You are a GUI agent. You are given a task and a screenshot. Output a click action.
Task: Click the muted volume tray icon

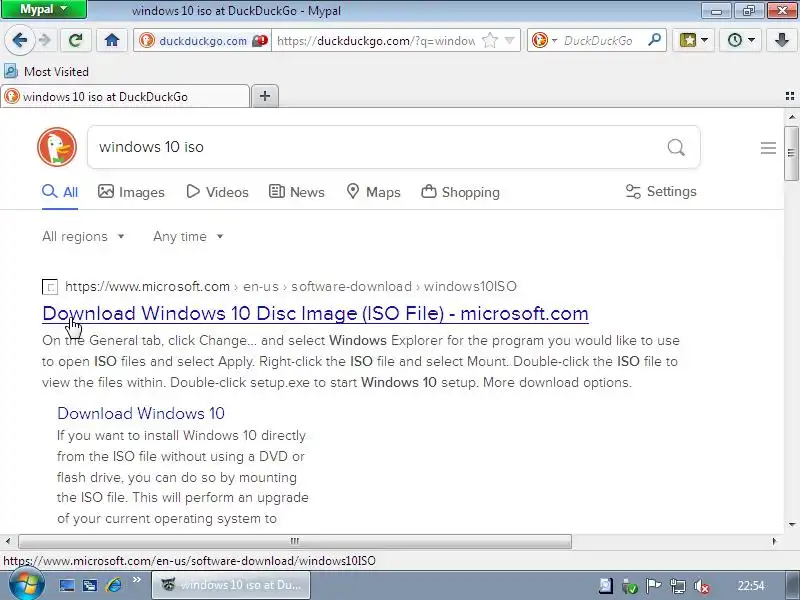[x=702, y=586]
